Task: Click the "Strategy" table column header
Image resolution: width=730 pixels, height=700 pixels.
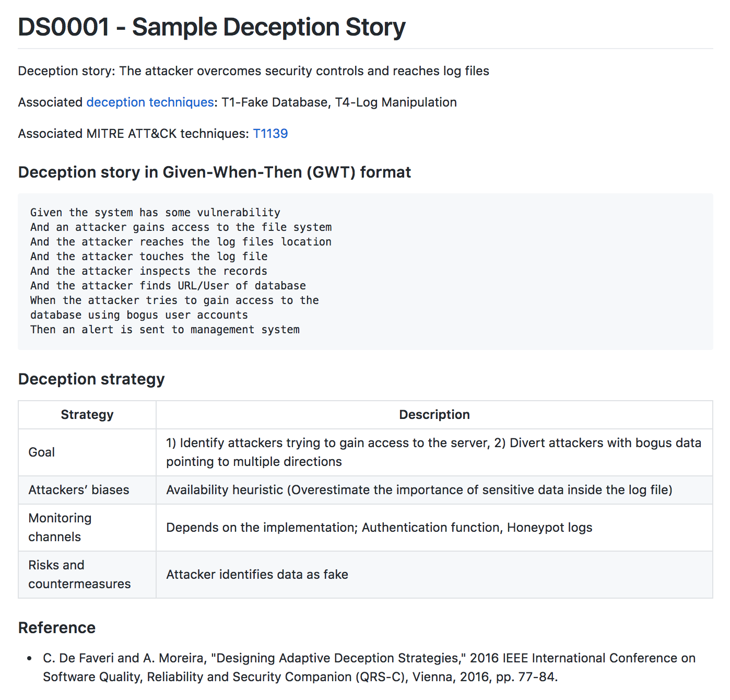Action: [87, 415]
